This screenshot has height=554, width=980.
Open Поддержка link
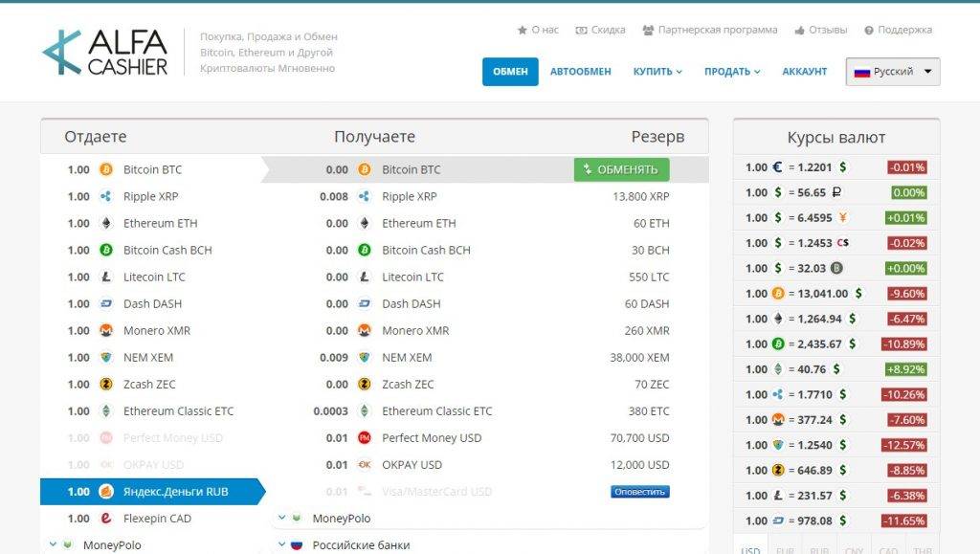coord(898,30)
